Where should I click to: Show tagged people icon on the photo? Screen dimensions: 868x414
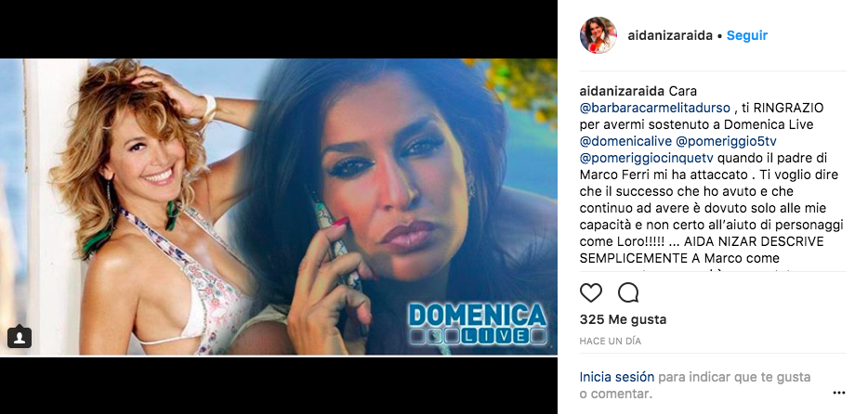coord(20,337)
